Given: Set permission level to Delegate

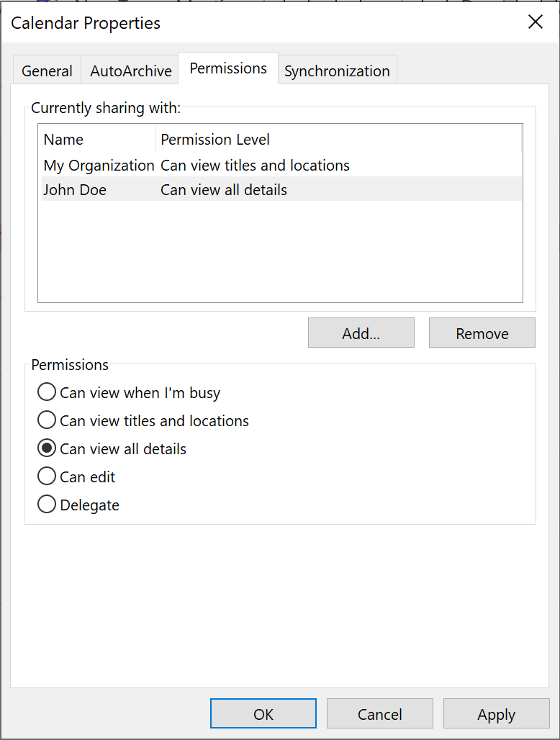Looking at the screenshot, I should click(x=47, y=505).
